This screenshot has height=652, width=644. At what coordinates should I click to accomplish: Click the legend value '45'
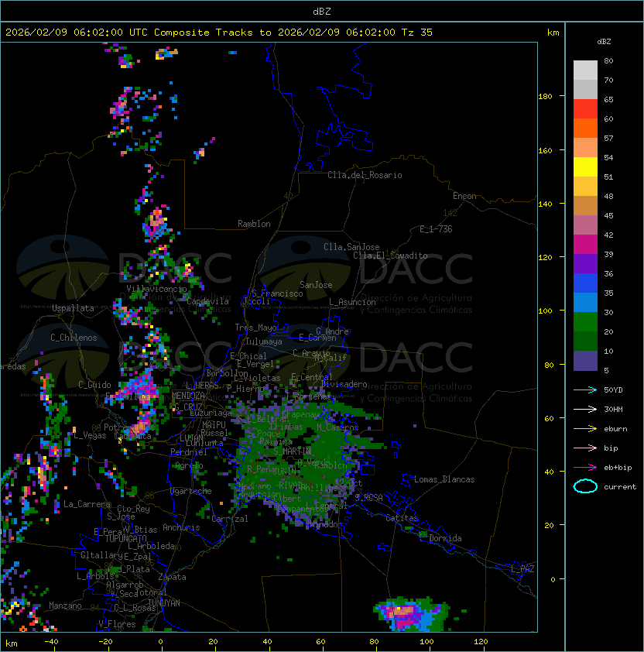pos(608,215)
